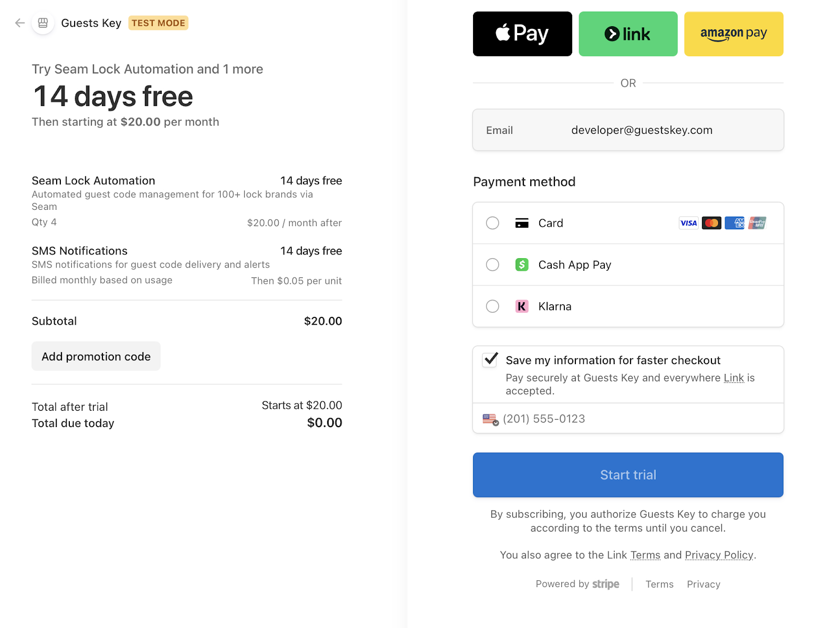Select the green Link payment icon
840x628 pixels.
coord(628,34)
